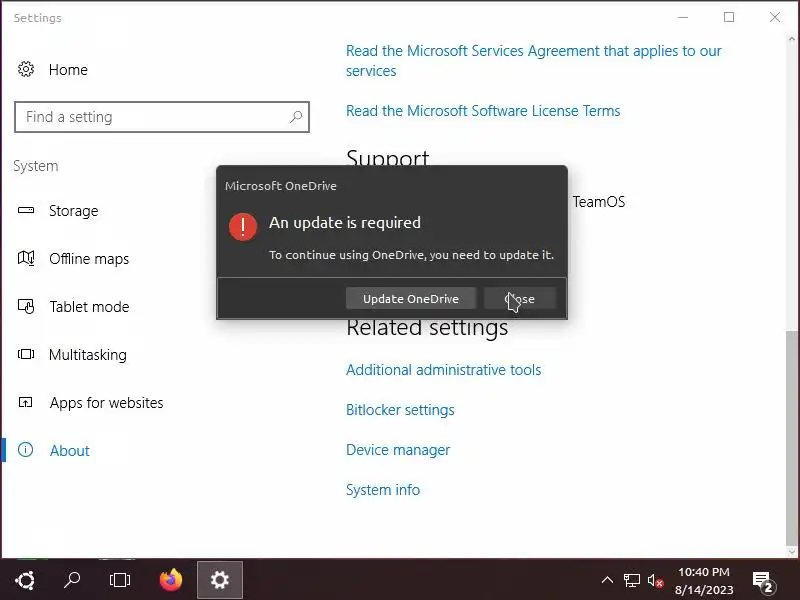Open Additional administrative tools link
This screenshot has height=600, width=800.
click(443, 369)
